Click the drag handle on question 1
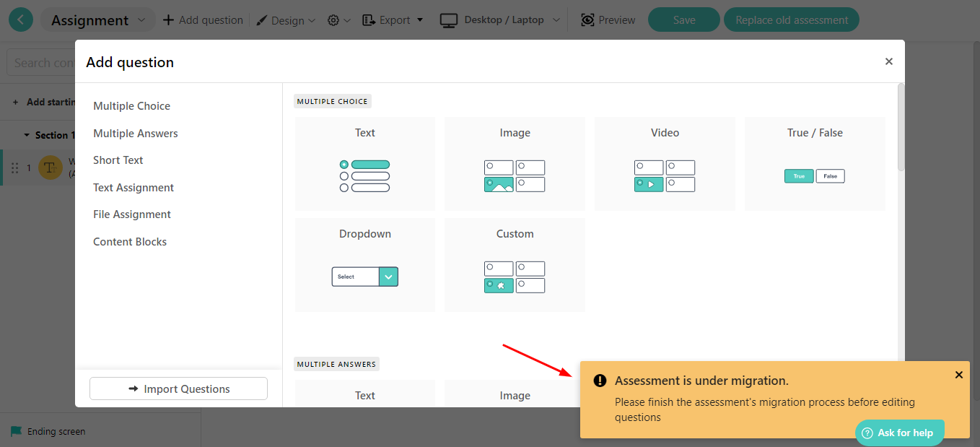This screenshot has width=980, height=447. 15,168
